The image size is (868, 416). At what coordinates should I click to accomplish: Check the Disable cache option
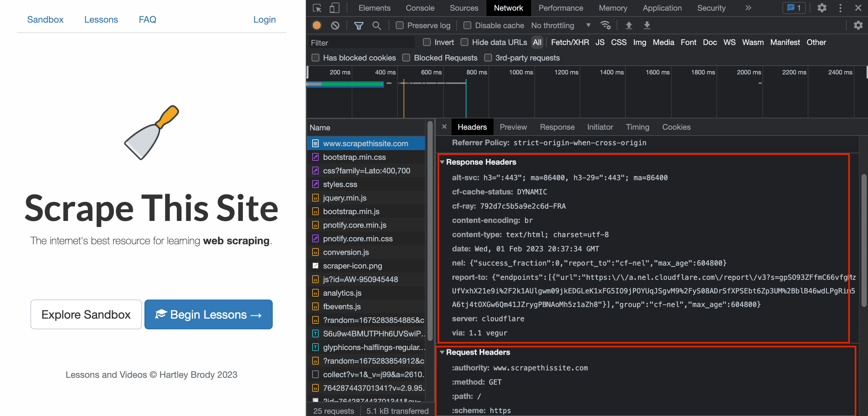[x=467, y=25]
